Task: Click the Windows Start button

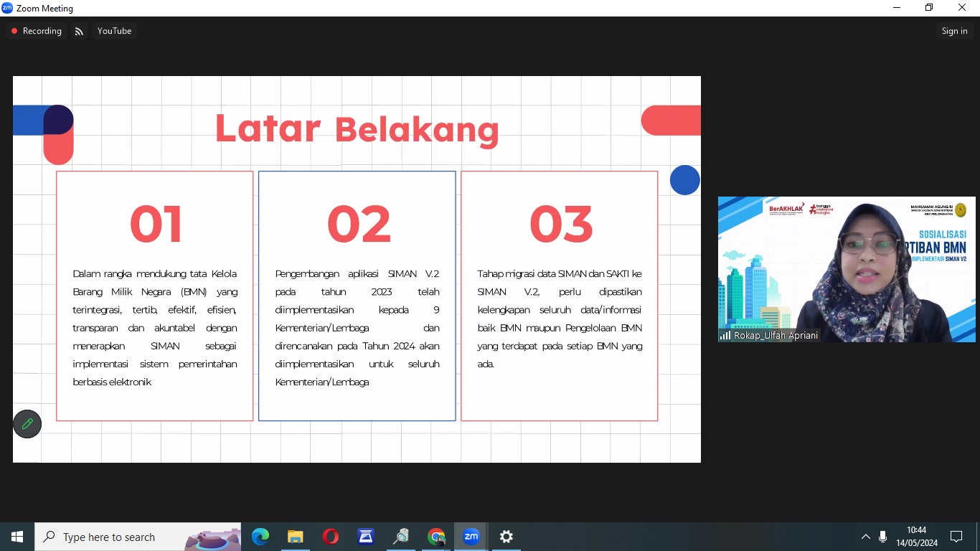Action: coord(17,537)
